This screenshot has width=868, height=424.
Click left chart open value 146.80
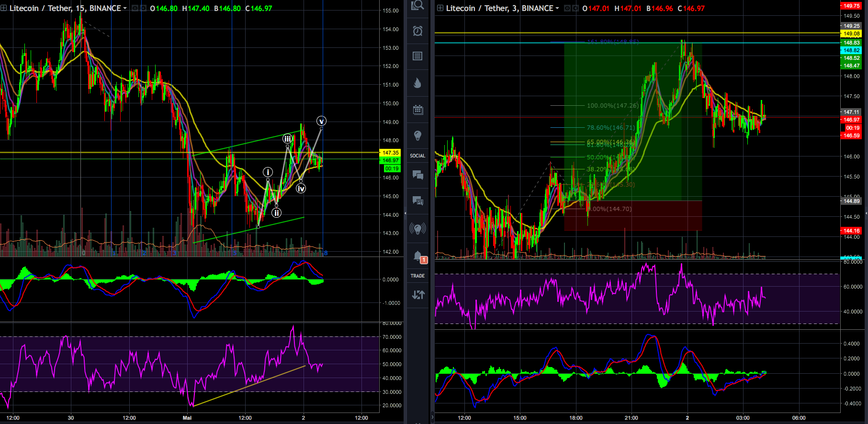[167, 8]
